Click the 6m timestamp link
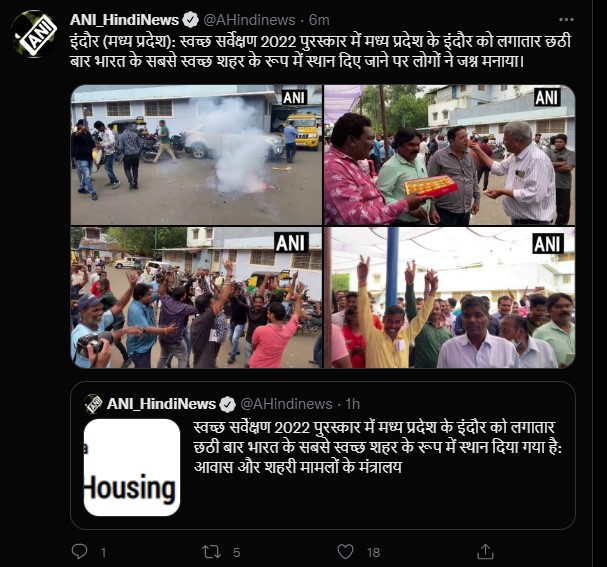This screenshot has width=607, height=567. [x=319, y=20]
